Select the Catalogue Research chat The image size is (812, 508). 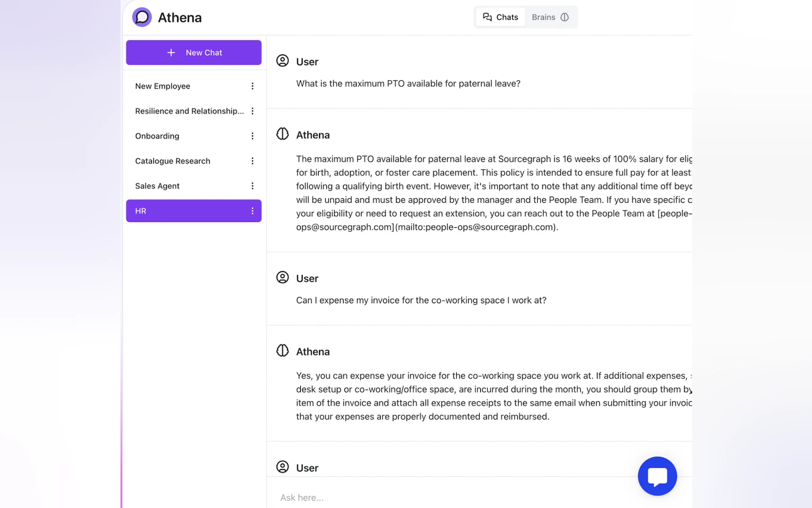[173, 161]
